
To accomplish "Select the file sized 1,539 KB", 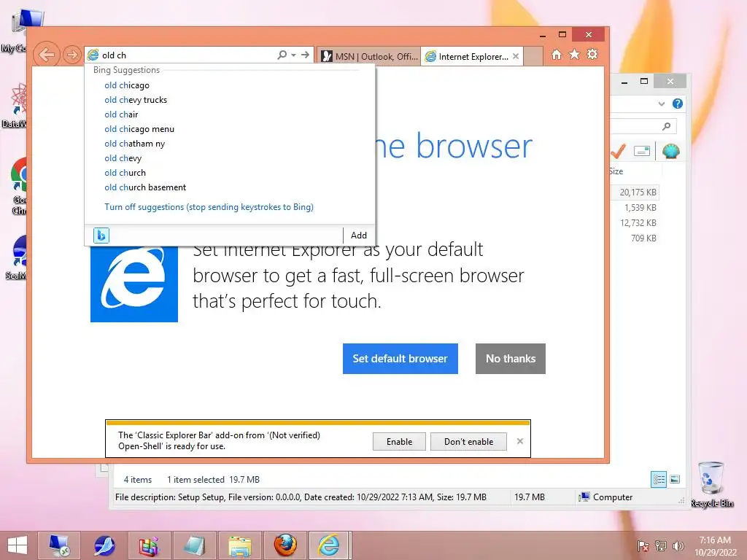I will 640,208.
